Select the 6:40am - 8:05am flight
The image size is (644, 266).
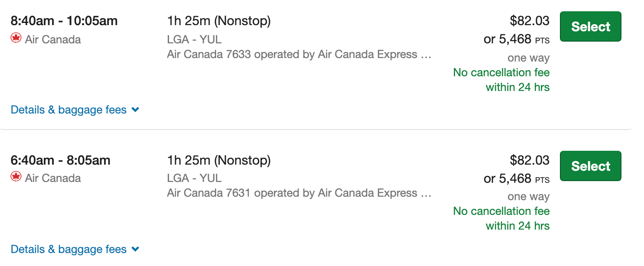(590, 166)
